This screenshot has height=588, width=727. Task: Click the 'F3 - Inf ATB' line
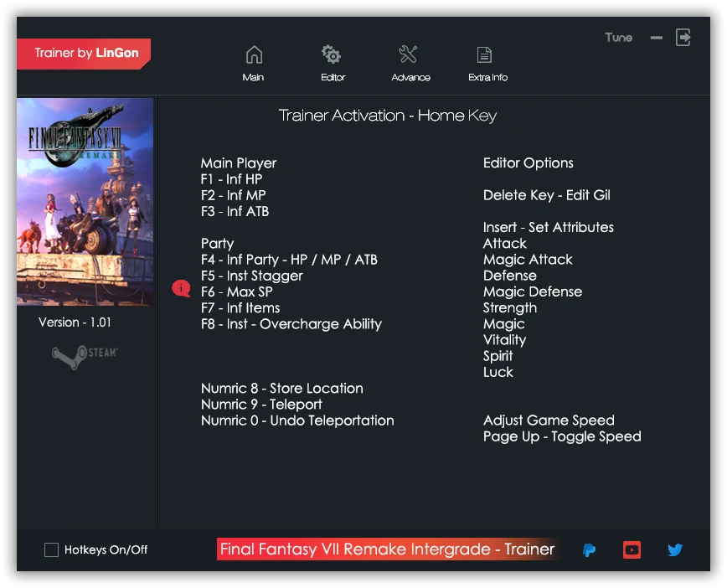pos(235,211)
